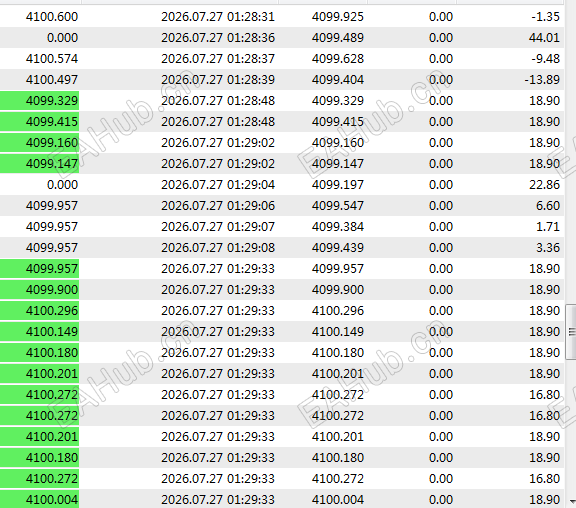Select the green-highlighted 4099.415 cell

tap(39, 122)
